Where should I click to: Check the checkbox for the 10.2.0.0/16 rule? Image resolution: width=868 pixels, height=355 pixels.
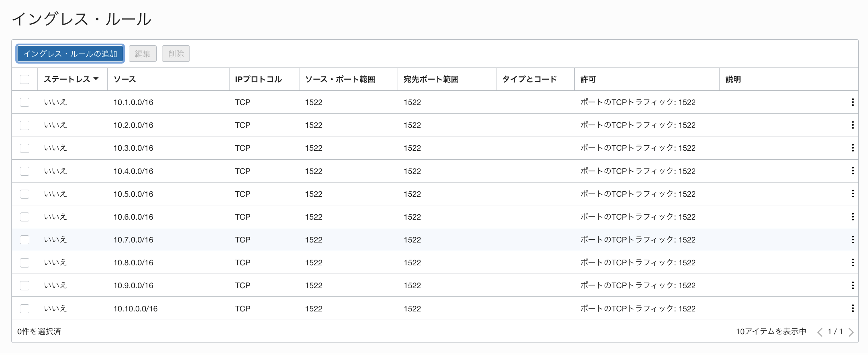(x=25, y=125)
